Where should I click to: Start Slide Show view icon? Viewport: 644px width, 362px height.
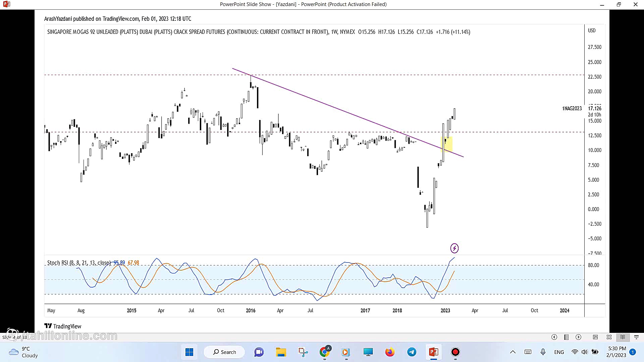636,337
